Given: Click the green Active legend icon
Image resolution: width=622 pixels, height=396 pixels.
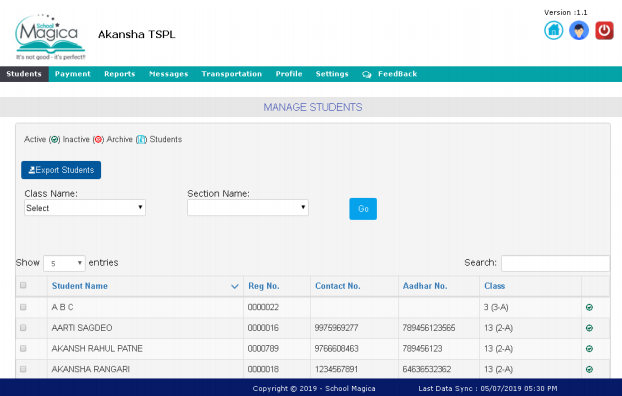Looking at the screenshot, I should point(54,140).
